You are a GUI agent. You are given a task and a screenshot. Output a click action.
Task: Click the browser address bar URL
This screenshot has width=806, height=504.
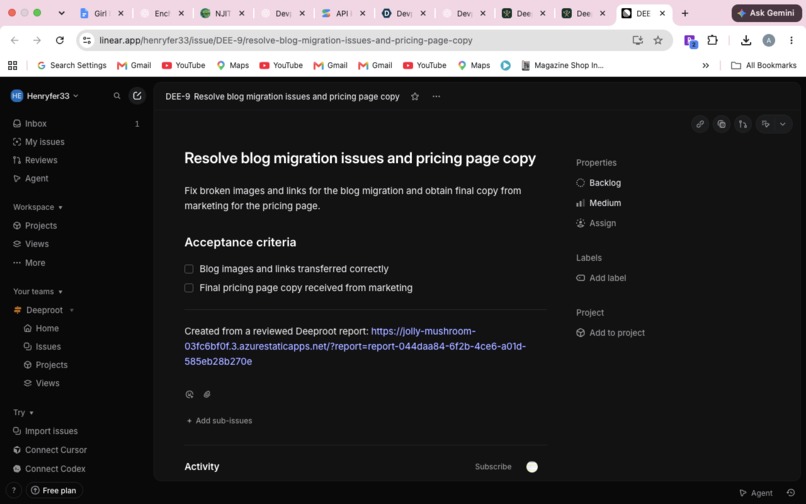[286, 40]
